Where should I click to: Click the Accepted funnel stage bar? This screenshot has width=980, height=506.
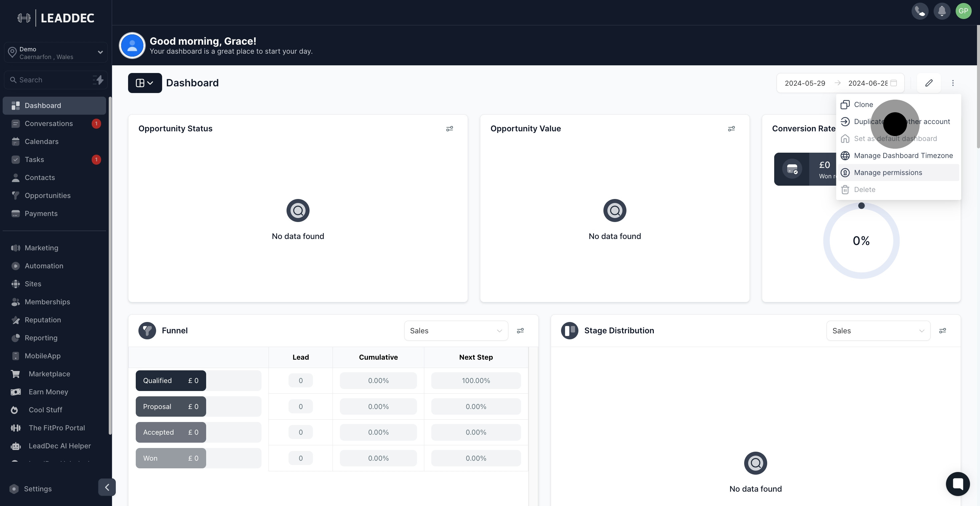tap(171, 432)
